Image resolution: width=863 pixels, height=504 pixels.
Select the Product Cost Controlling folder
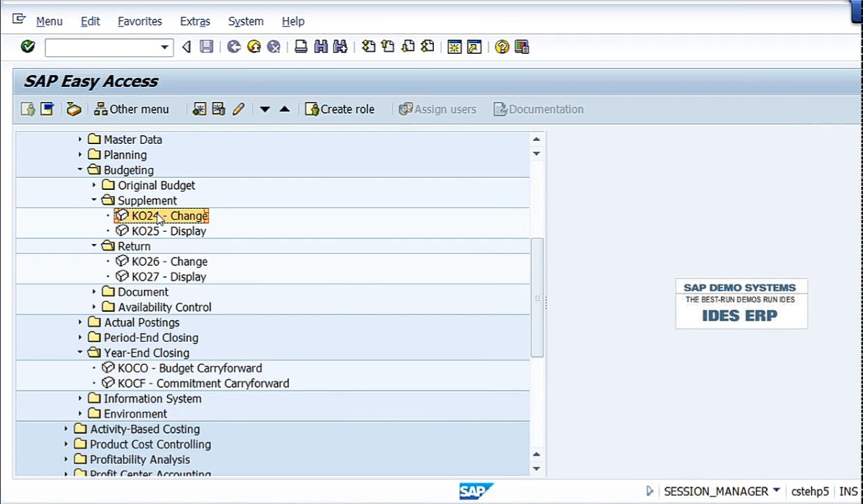pos(143,444)
